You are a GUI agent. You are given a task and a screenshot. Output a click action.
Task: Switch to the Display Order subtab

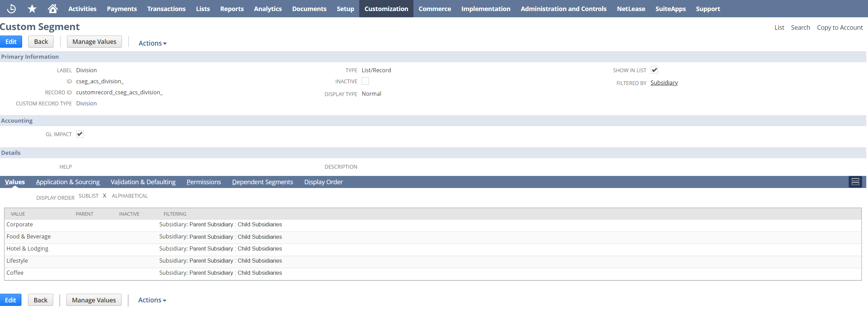[x=324, y=182]
